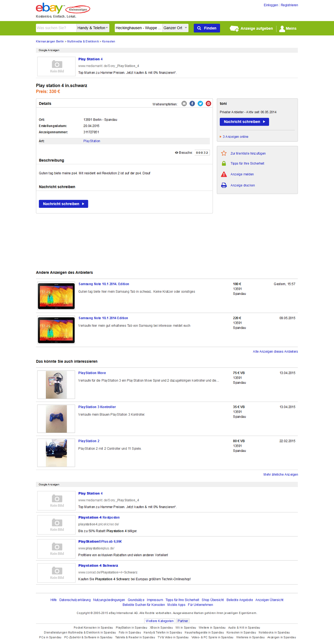
Task: Share the listing on Pinterest
Action: click(x=208, y=104)
